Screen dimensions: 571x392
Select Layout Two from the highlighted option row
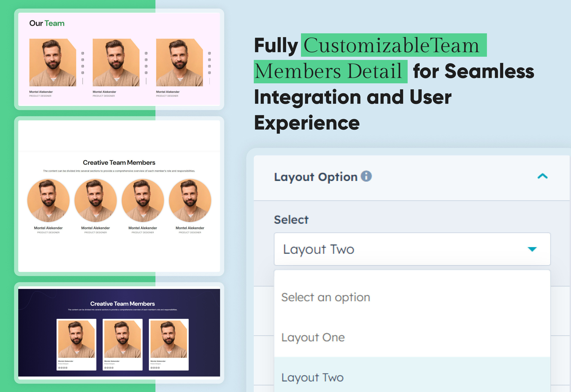click(312, 378)
